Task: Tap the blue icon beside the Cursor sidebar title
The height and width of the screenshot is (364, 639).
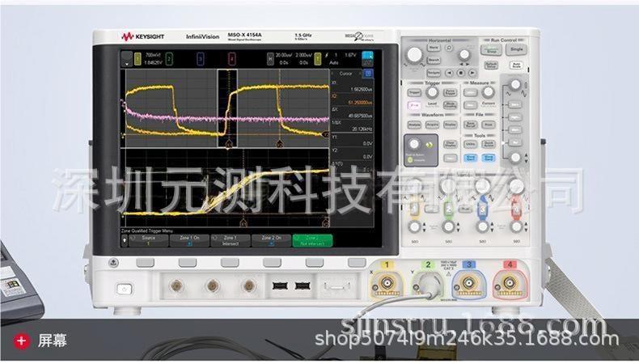Action: pyautogui.click(x=368, y=74)
